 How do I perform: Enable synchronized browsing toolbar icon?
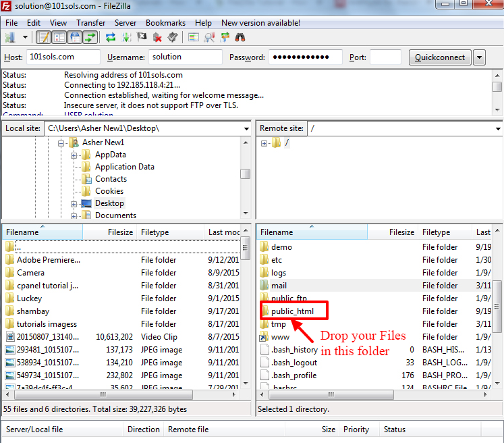click(225, 37)
